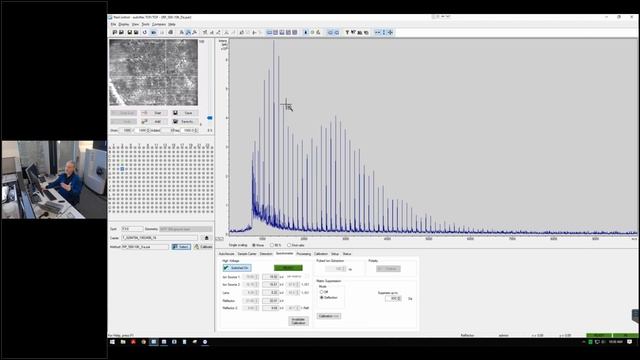640x360 pixels.
Task: Click the Calibration >>> button under Matrix Suppression
Action: 329,316
